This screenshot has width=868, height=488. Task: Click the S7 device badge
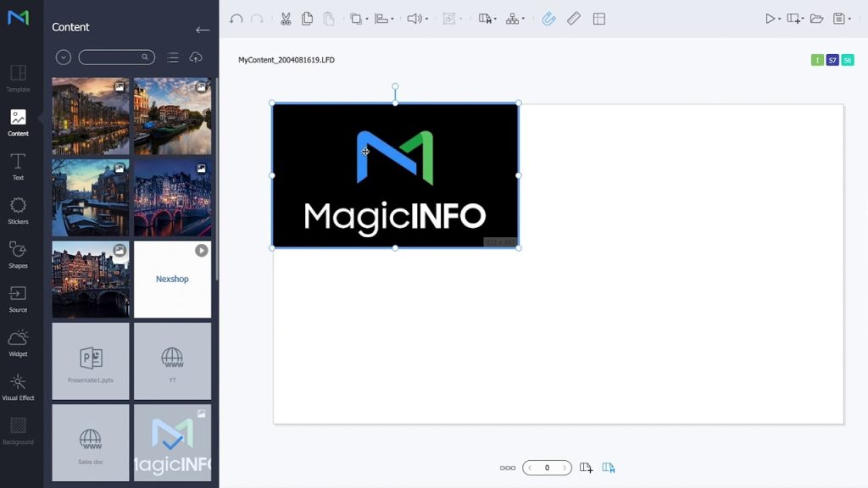832,60
